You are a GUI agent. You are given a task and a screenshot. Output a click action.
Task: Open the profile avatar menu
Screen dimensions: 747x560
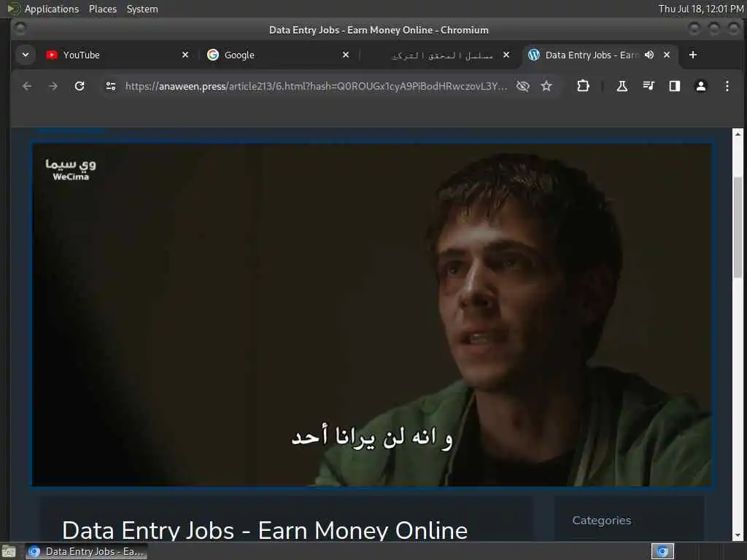point(701,86)
